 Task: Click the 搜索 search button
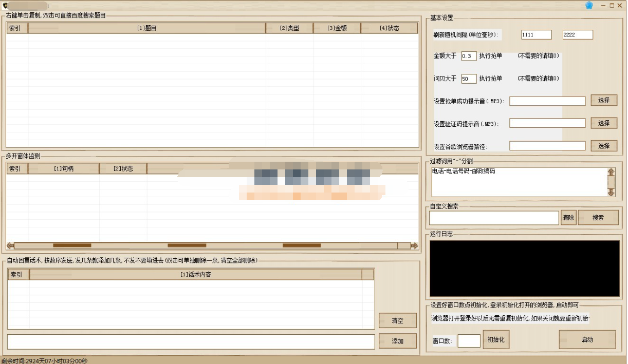[x=598, y=218]
